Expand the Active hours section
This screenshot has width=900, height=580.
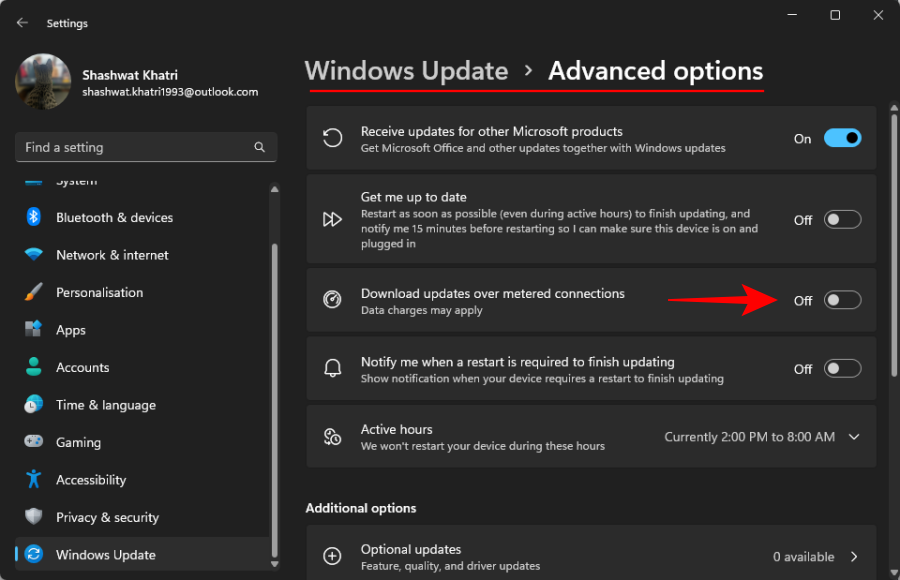pyautogui.click(x=854, y=437)
